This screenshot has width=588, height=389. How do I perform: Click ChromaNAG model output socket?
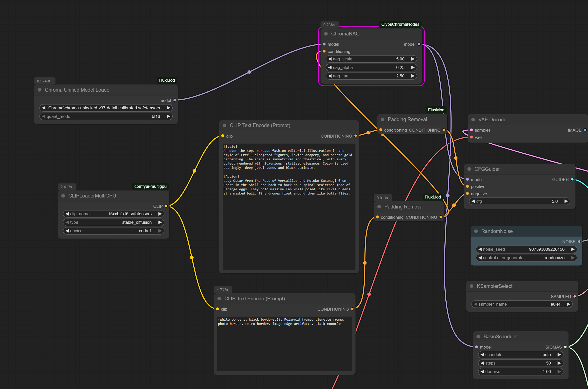[x=419, y=44]
